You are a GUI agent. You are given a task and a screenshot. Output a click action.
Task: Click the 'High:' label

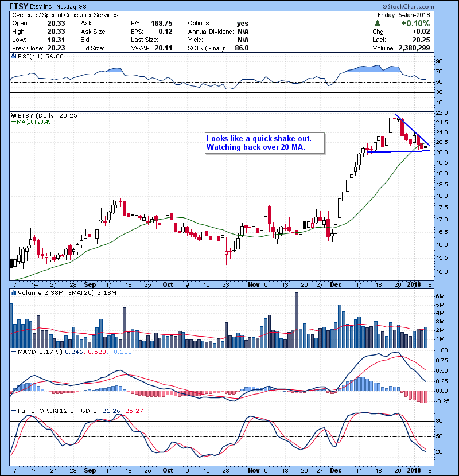[19, 32]
